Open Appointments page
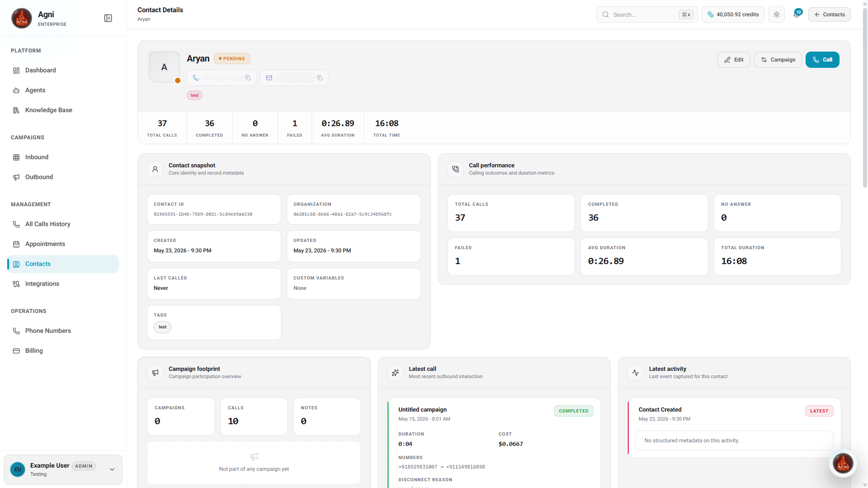This screenshot has width=868, height=488. (x=63, y=244)
